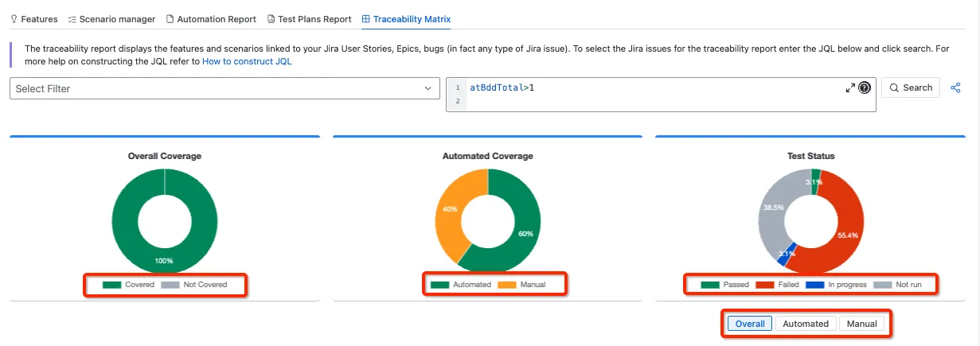Toggle the Covered legend entry

127,284
